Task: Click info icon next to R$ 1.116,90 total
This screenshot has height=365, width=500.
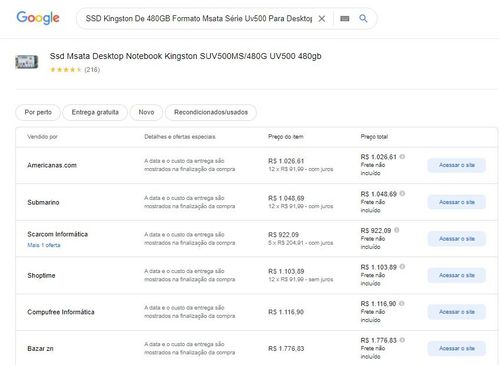Action: [402, 303]
